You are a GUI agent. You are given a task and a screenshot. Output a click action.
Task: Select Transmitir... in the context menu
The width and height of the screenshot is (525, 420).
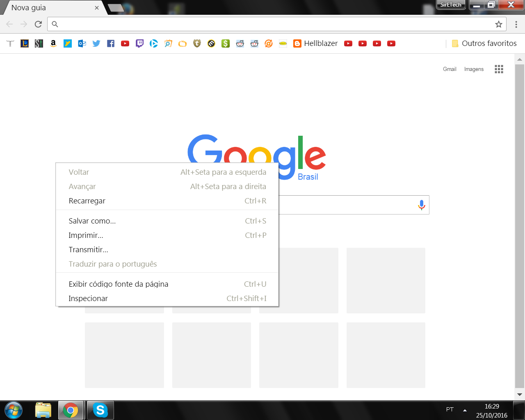pyautogui.click(x=167, y=250)
